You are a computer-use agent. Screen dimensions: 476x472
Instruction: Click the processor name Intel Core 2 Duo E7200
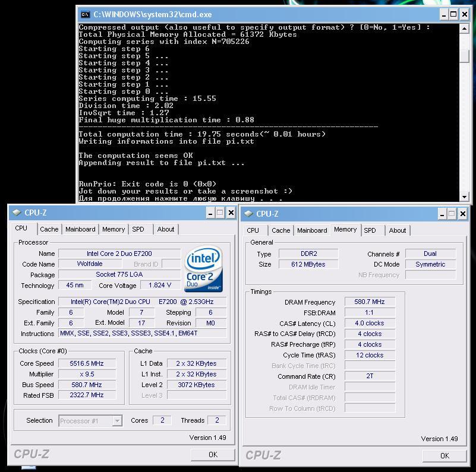[x=119, y=254]
